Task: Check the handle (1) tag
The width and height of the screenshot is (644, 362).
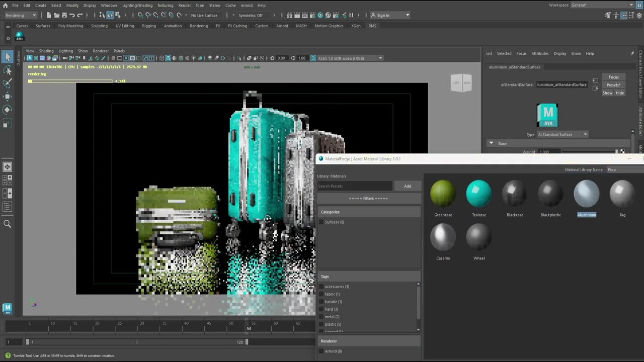Action: coord(321,302)
